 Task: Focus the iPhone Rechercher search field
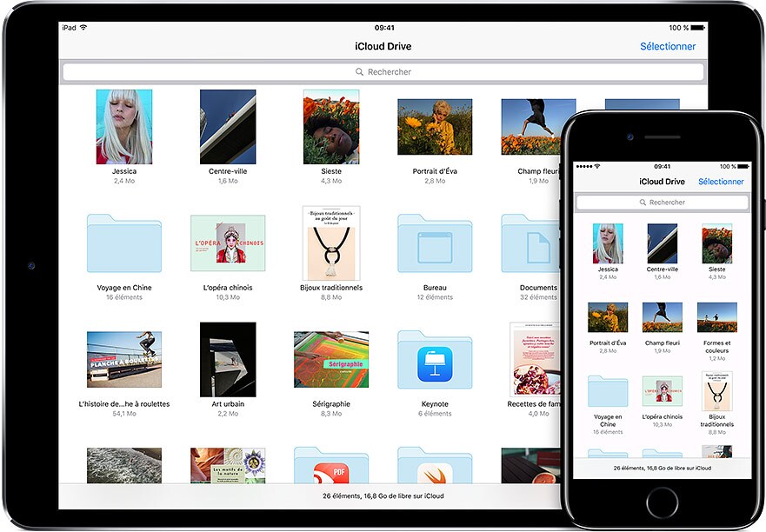click(x=662, y=203)
